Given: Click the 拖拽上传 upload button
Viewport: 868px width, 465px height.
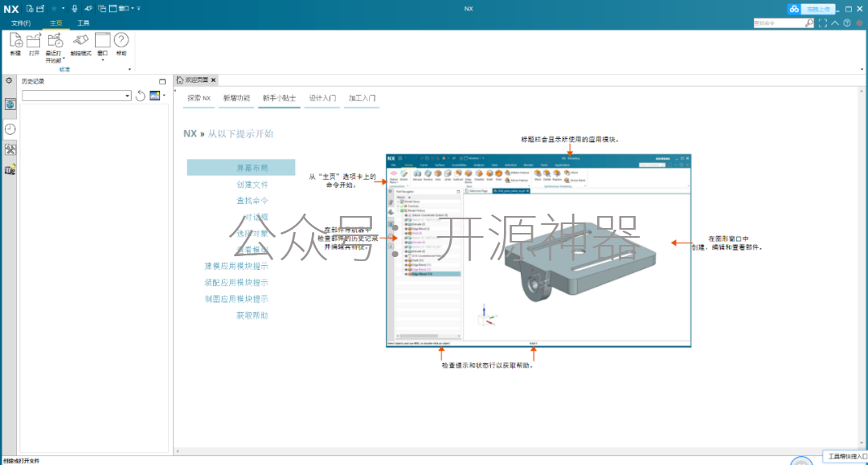Looking at the screenshot, I should coord(818,9).
